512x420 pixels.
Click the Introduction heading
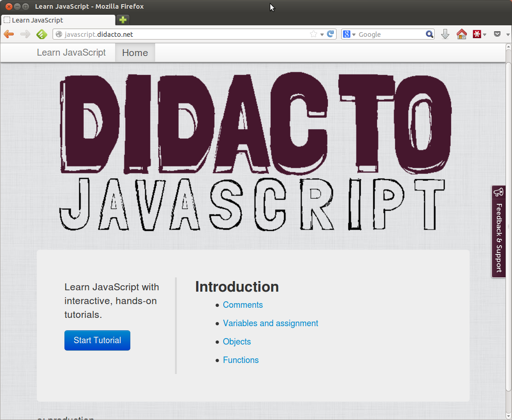tap(237, 287)
